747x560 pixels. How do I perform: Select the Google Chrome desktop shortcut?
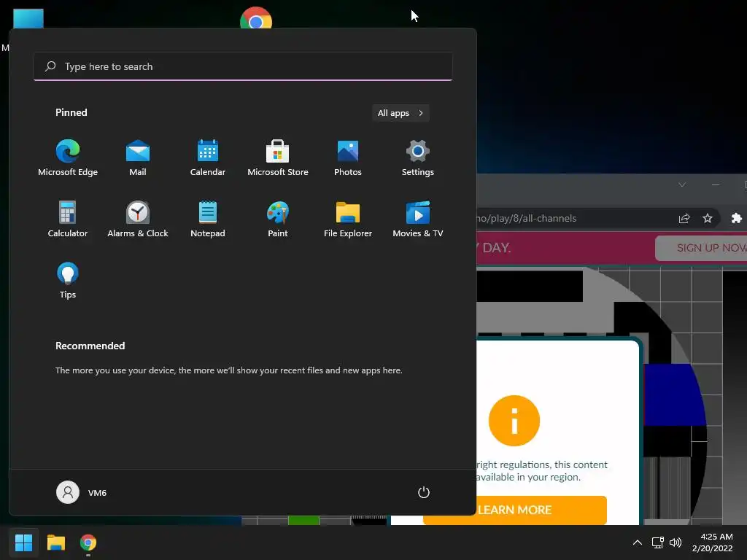(256, 18)
